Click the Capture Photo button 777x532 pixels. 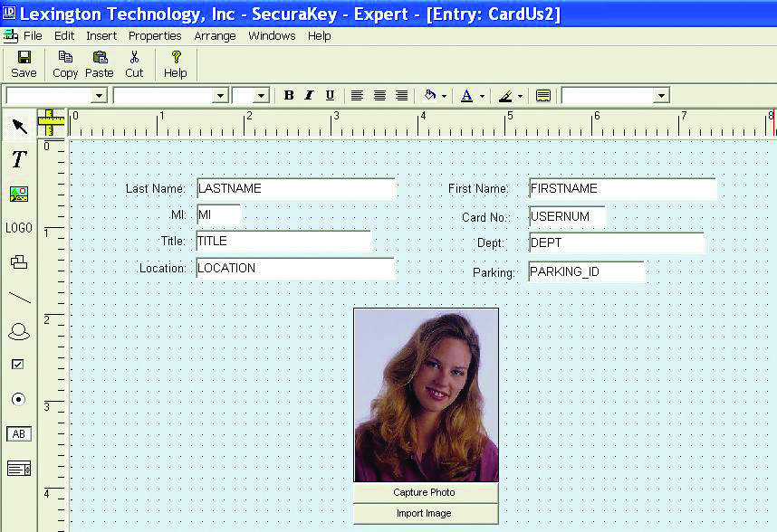click(426, 492)
